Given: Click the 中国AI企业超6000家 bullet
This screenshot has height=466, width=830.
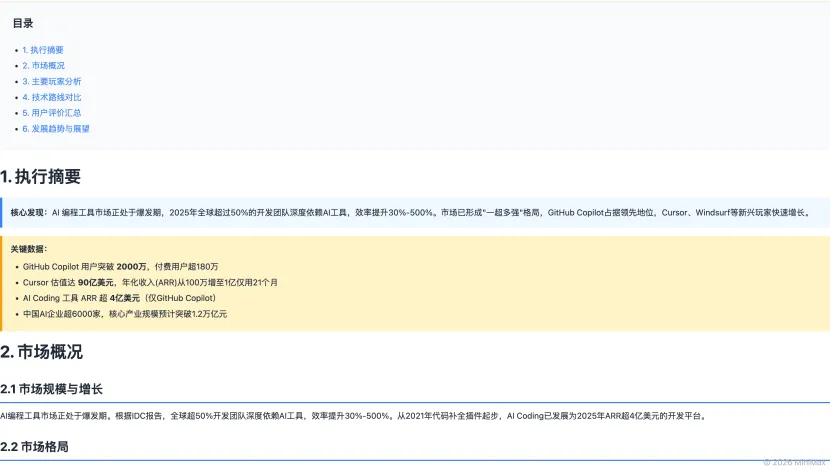Looking at the screenshot, I should click(124, 314).
